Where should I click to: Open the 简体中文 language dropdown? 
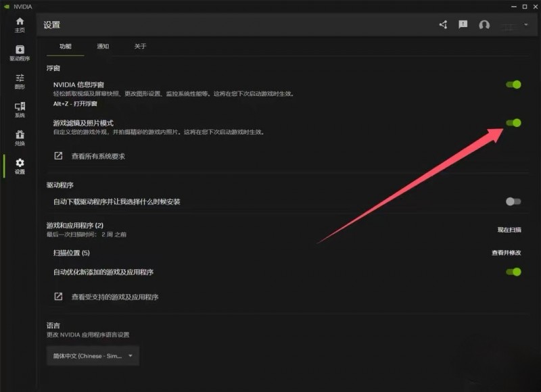coord(93,356)
